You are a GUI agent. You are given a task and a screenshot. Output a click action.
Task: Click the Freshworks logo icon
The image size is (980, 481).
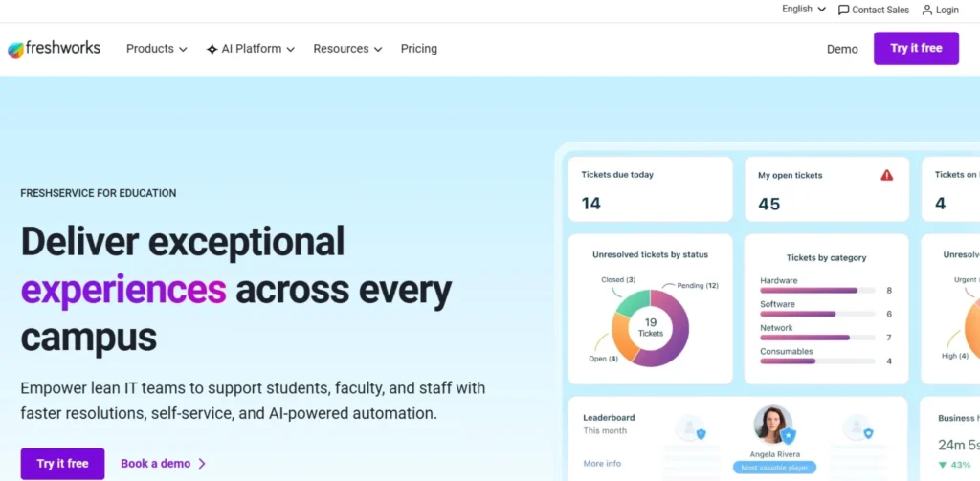(x=15, y=50)
